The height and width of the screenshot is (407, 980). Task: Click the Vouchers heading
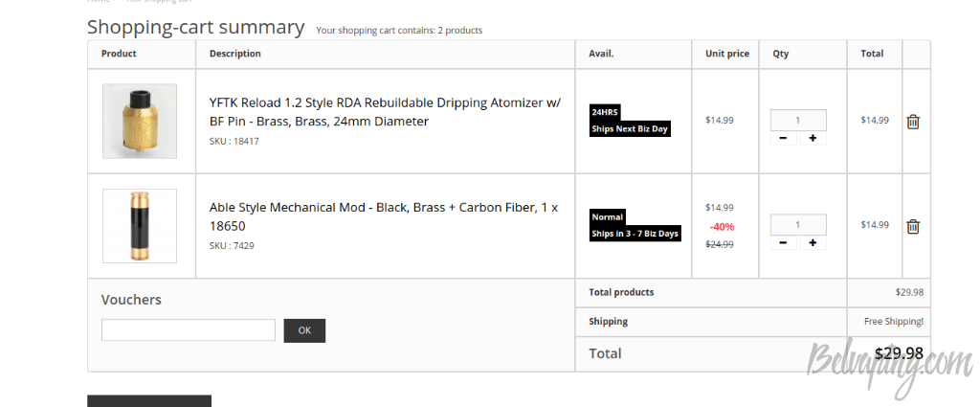tap(131, 300)
